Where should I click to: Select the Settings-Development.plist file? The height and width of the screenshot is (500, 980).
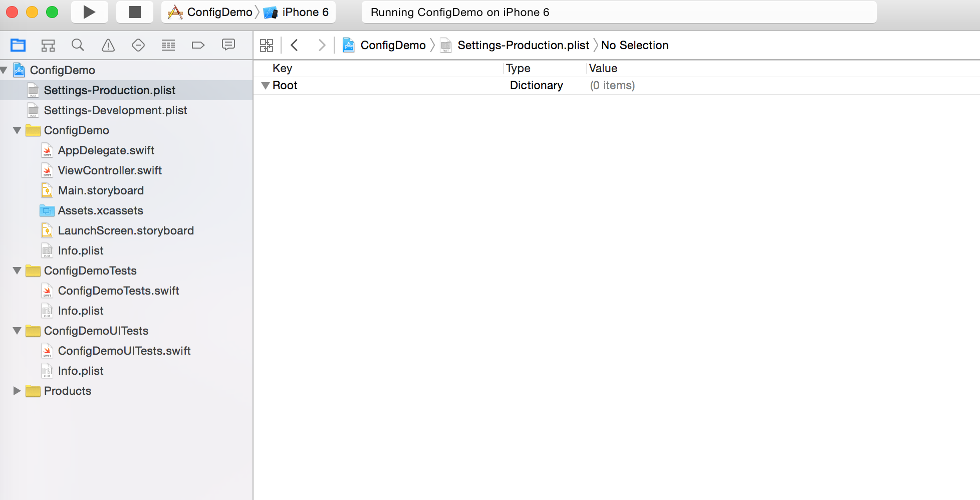[116, 110]
